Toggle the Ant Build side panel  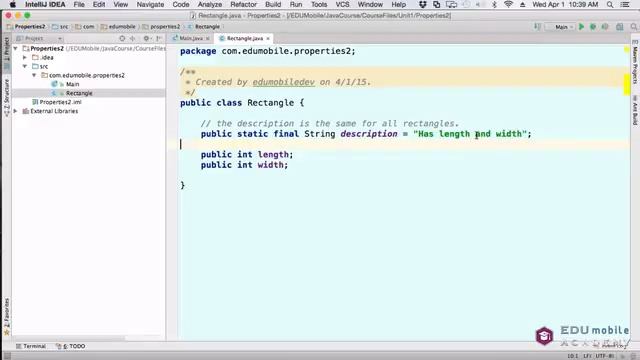tap(635, 110)
